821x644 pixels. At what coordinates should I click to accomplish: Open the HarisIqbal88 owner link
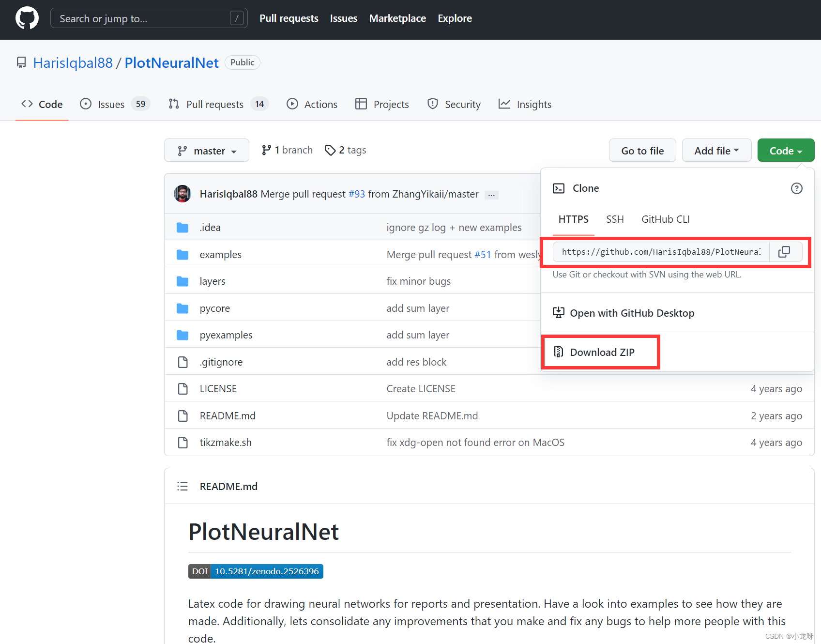tap(73, 63)
